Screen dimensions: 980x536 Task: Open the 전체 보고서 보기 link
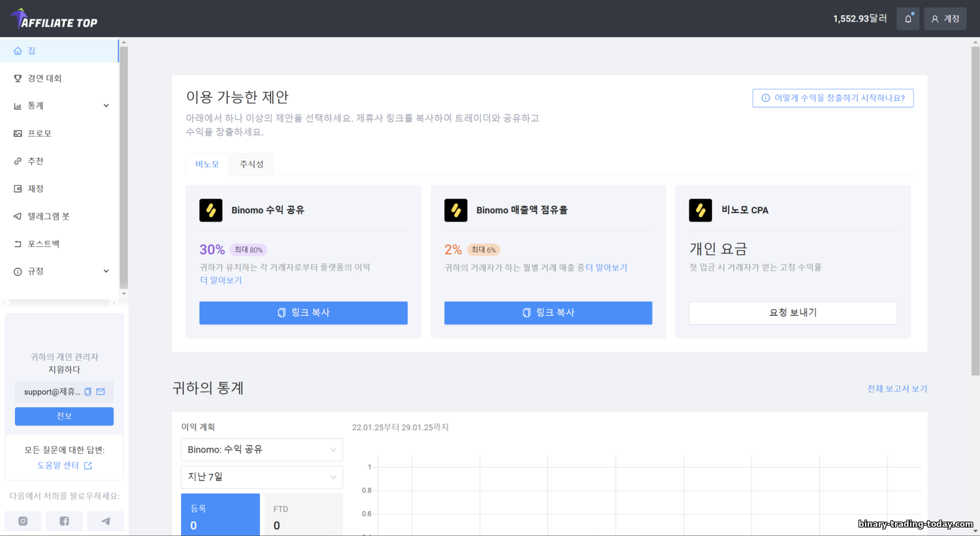[x=897, y=389]
